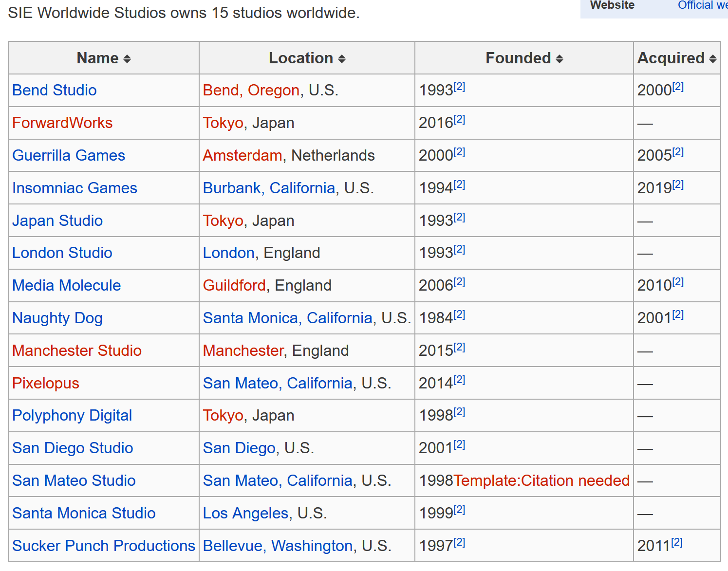Follow the Burbank, California location link

pos(269,188)
